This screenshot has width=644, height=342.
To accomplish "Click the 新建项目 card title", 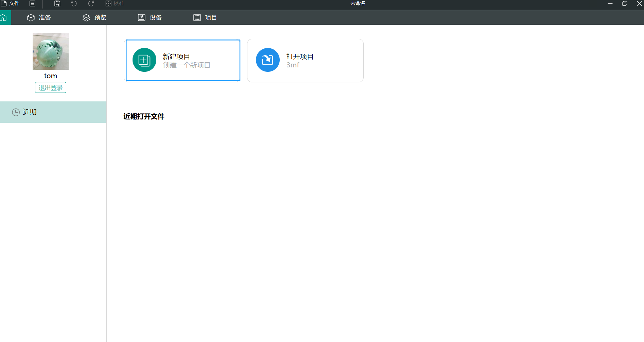I will (176, 56).
